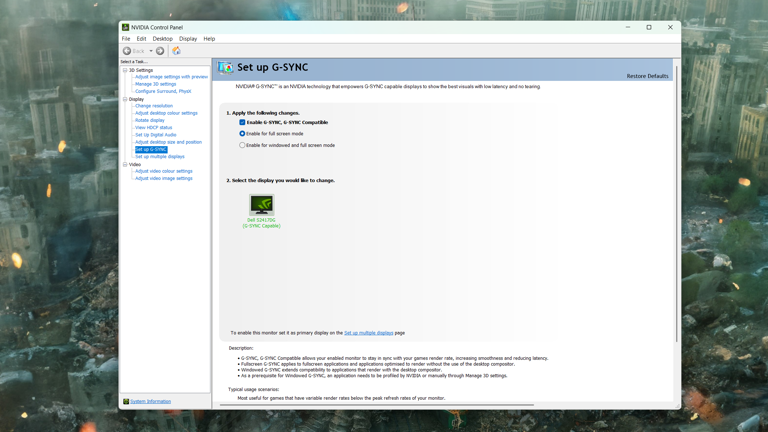Viewport: 768px width, 432px height.
Task: Open Adjust desktop colour settings
Action: tap(167, 113)
